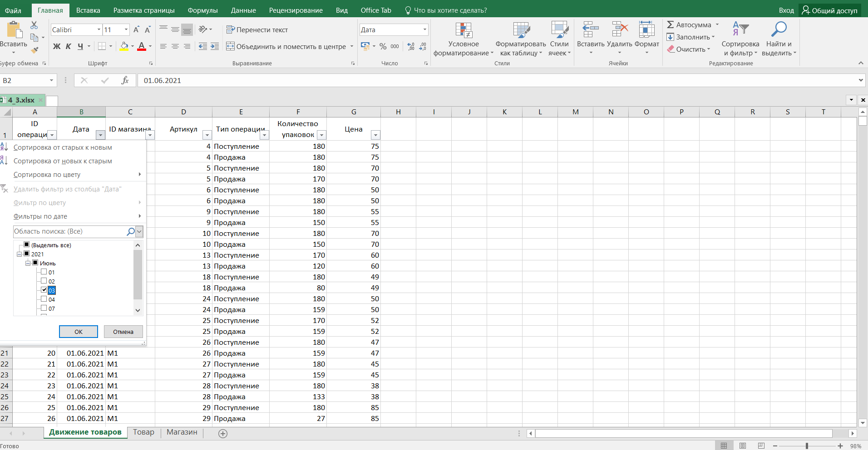Insert function with the fx button
Image resolution: width=868 pixels, height=450 pixels.
125,80
